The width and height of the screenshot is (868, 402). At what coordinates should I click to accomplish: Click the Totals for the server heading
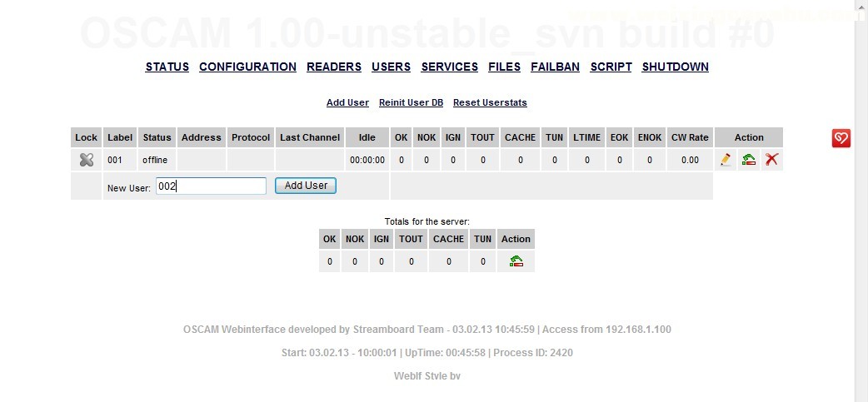click(x=427, y=221)
